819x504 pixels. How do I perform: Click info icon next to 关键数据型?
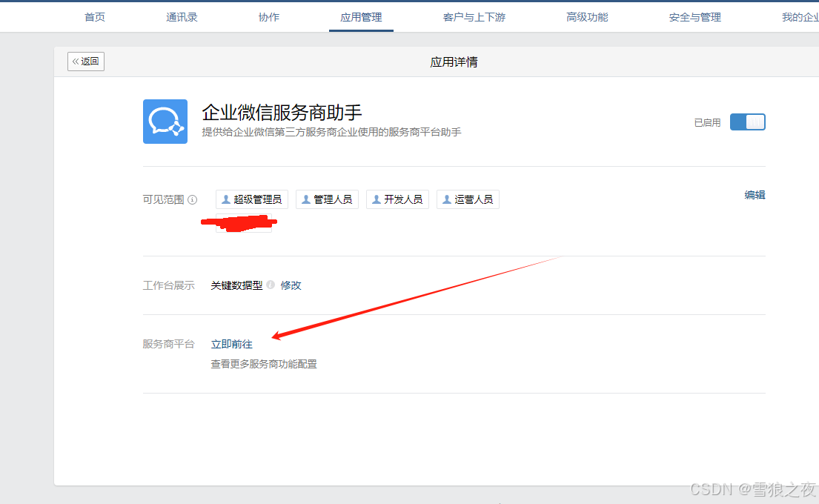(x=271, y=285)
